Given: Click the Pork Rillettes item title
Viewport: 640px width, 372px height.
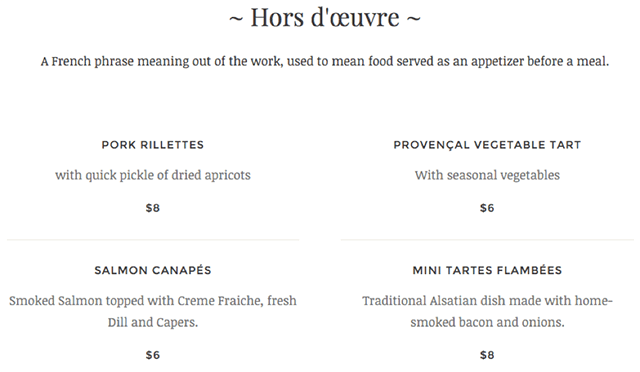Looking at the screenshot, I should pyautogui.click(x=153, y=145).
